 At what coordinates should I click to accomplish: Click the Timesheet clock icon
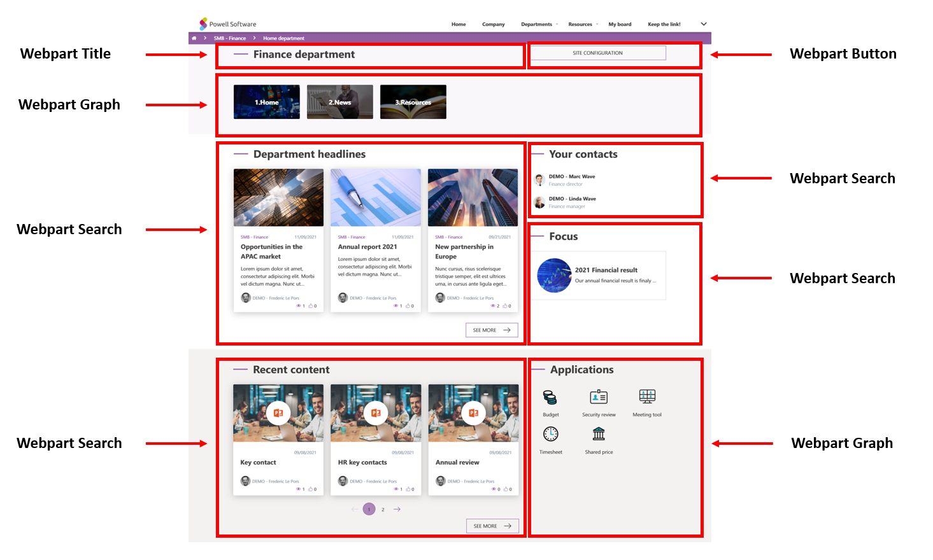550,435
